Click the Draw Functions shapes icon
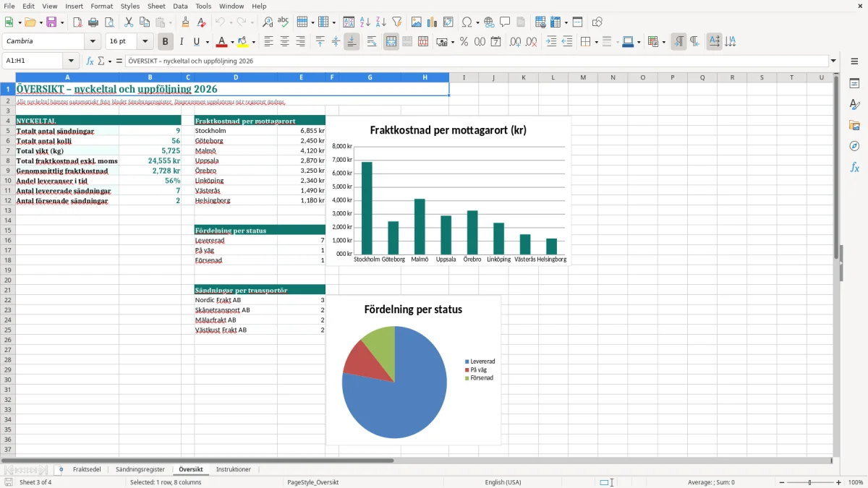868x488 pixels. (x=597, y=22)
